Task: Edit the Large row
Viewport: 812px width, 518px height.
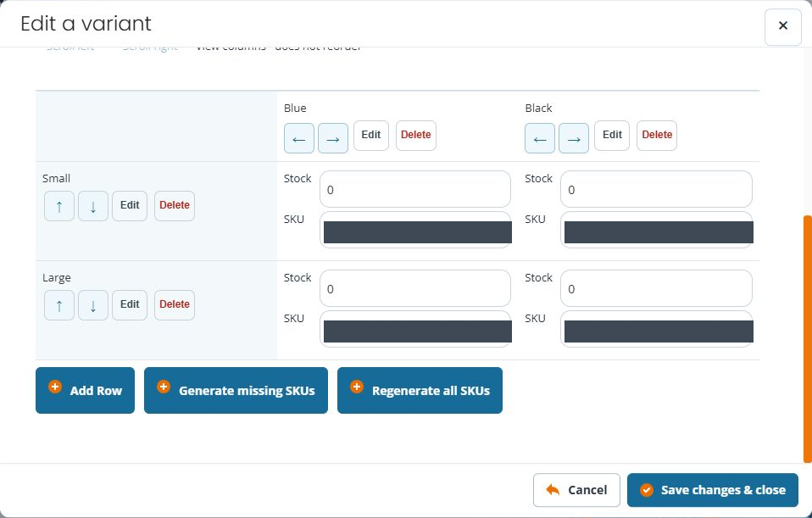Action: click(x=130, y=305)
